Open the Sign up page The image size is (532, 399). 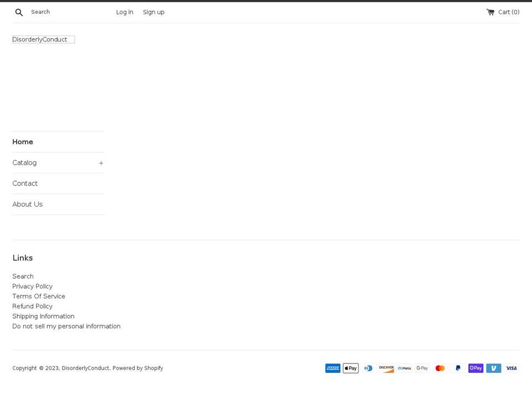pos(154,12)
